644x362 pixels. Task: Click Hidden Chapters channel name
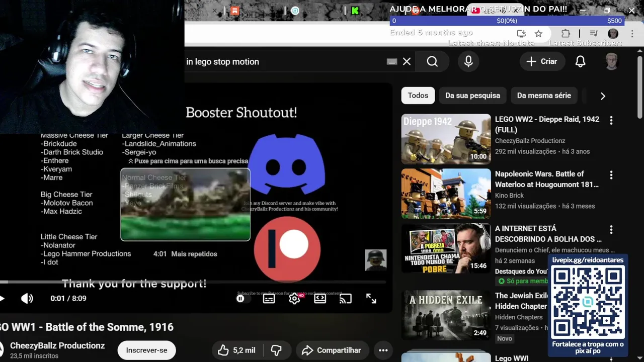pos(519,317)
